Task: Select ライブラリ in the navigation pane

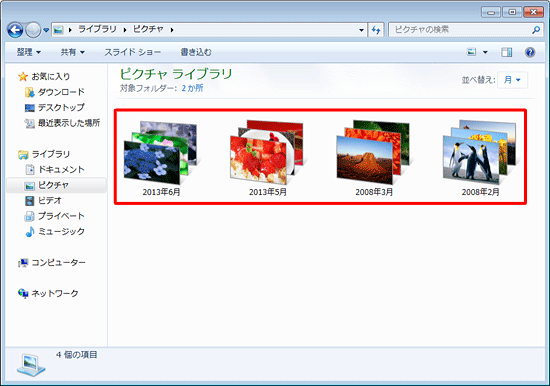Action: pos(51,154)
